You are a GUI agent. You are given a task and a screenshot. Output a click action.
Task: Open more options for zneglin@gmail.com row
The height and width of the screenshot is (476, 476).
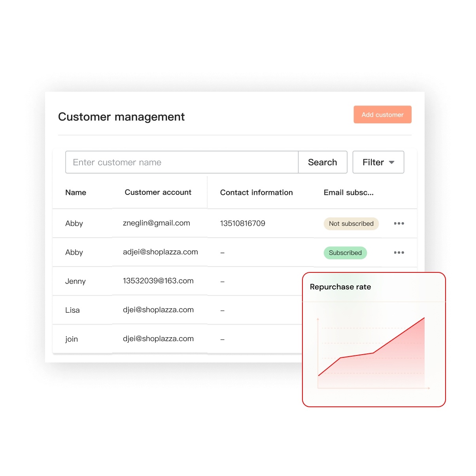click(399, 223)
